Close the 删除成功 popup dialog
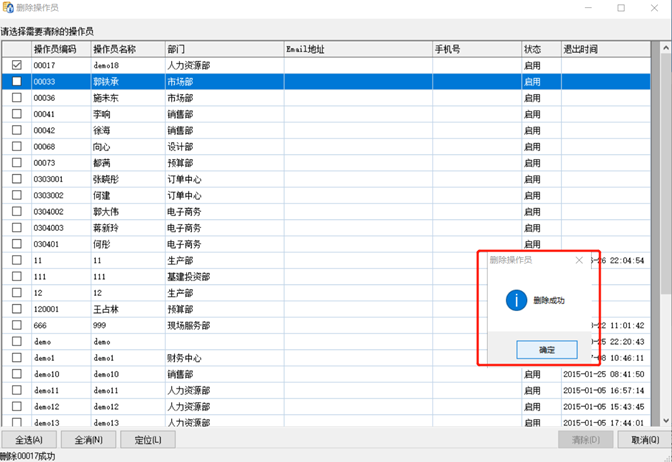The height and width of the screenshot is (462, 672). click(x=579, y=260)
